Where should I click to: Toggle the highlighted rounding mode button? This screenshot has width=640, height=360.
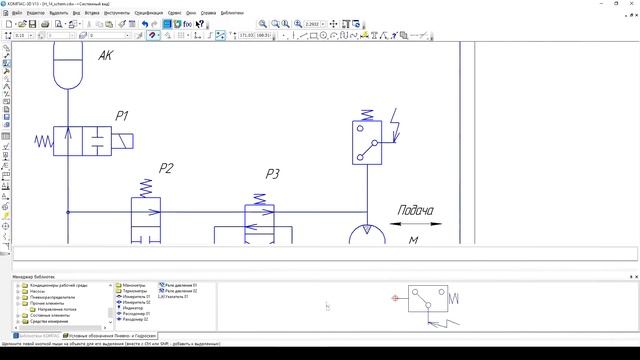pos(220,36)
